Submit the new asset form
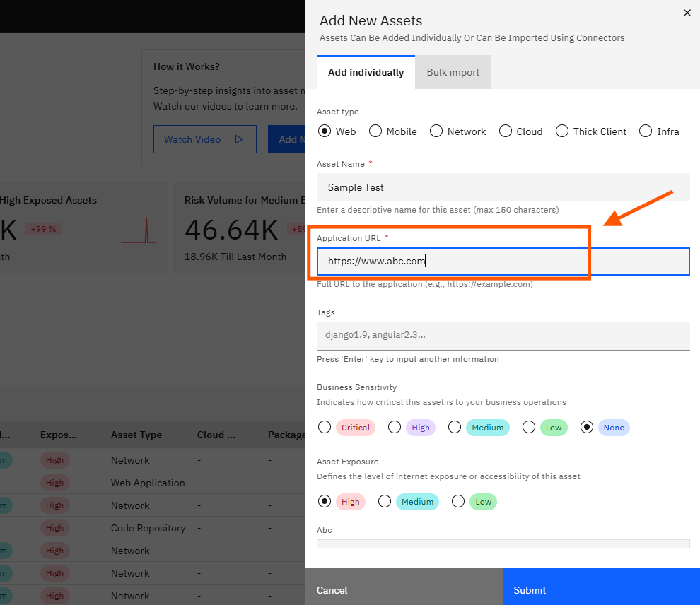 tap(601, 586)
